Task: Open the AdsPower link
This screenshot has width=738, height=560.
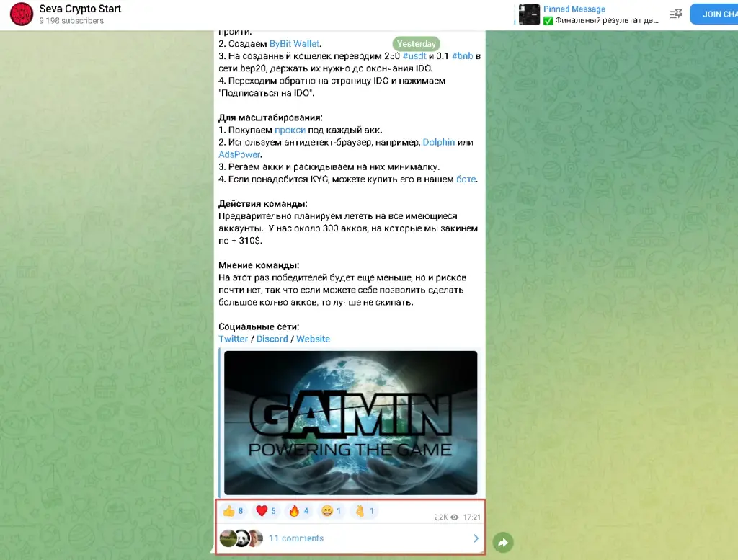Action: pyautogui.click(x=239, y=154)
